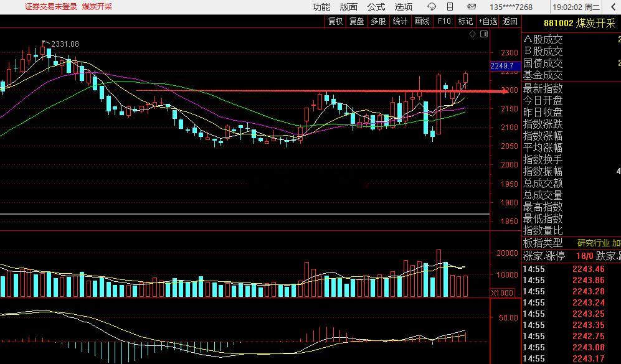This screenshot has width=621, height=364.
Task: Click 证券交易未登录 login link
Action: tap(50, 7)
